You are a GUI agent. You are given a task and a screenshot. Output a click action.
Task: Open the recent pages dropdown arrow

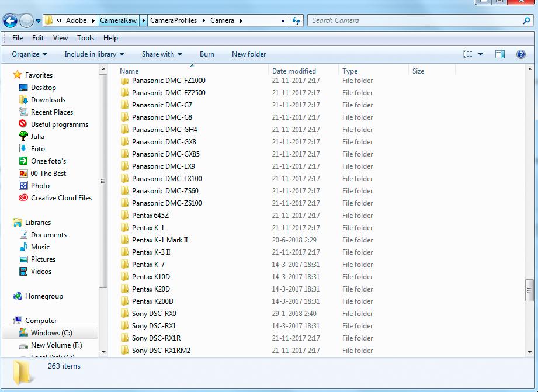click(38, 21)
